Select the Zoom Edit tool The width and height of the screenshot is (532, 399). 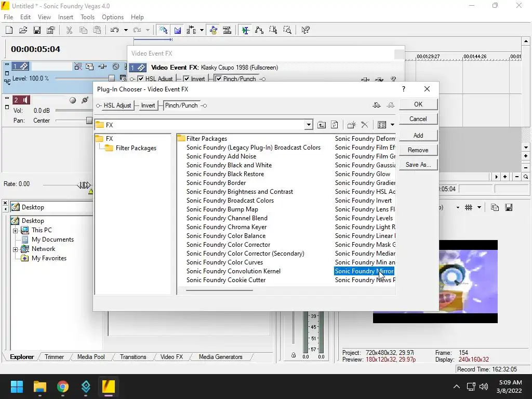click(287, 30)
